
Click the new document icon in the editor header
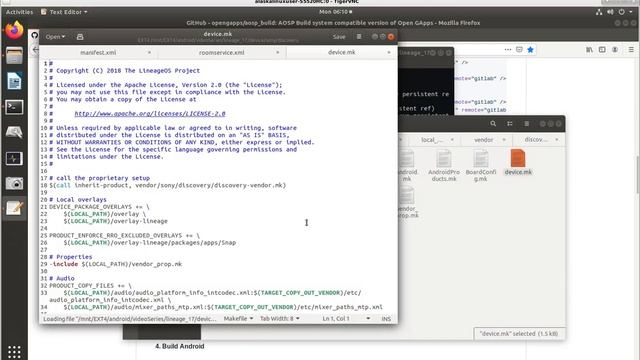coord(80,37)
